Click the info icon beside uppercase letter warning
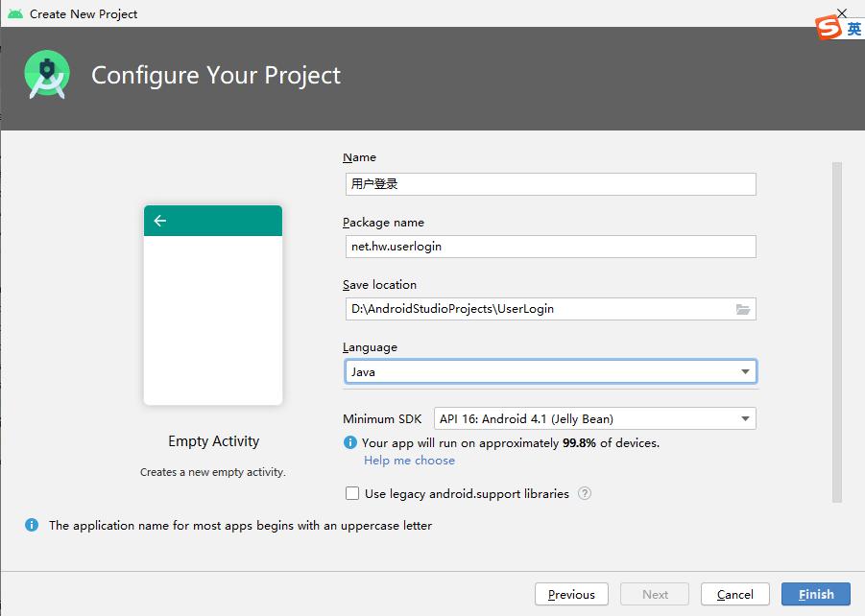The width and height of the screenshot is (865, 616). [32, 525]
